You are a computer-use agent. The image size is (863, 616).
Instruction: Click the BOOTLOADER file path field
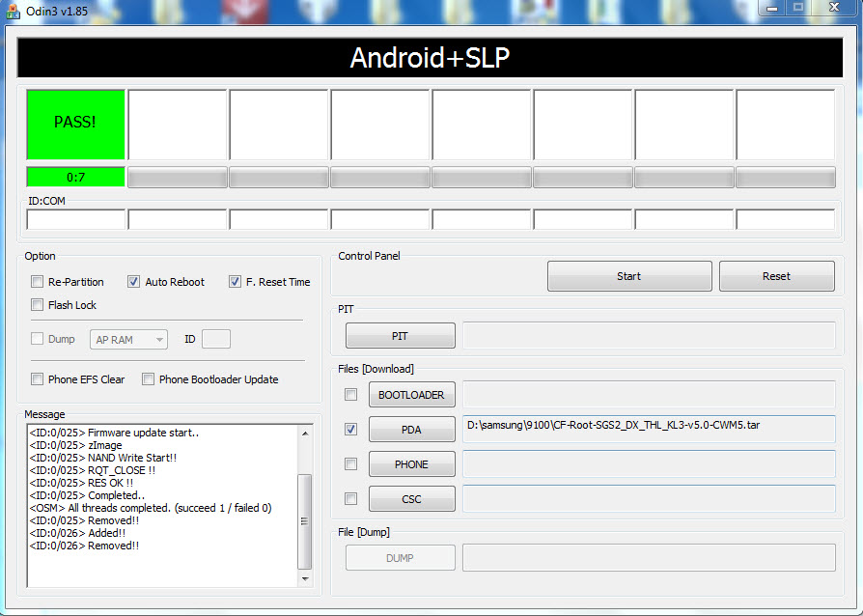649,394
